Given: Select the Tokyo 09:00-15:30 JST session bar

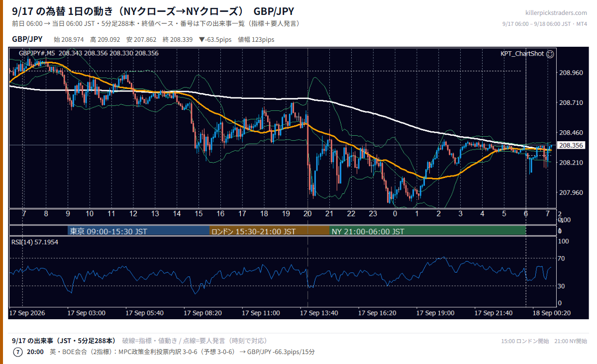Looking at the screenshot, I should (139, 231).
